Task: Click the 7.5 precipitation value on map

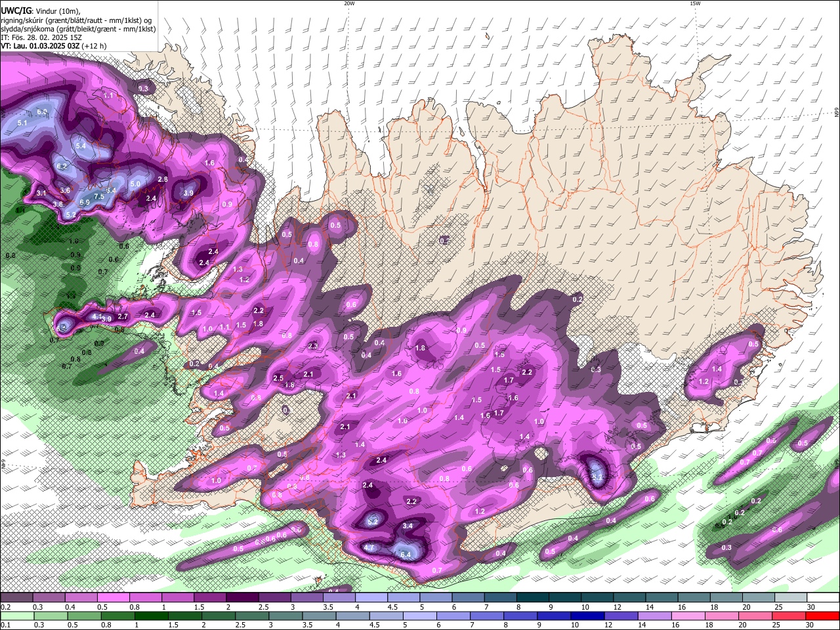Action: (99, 196)
